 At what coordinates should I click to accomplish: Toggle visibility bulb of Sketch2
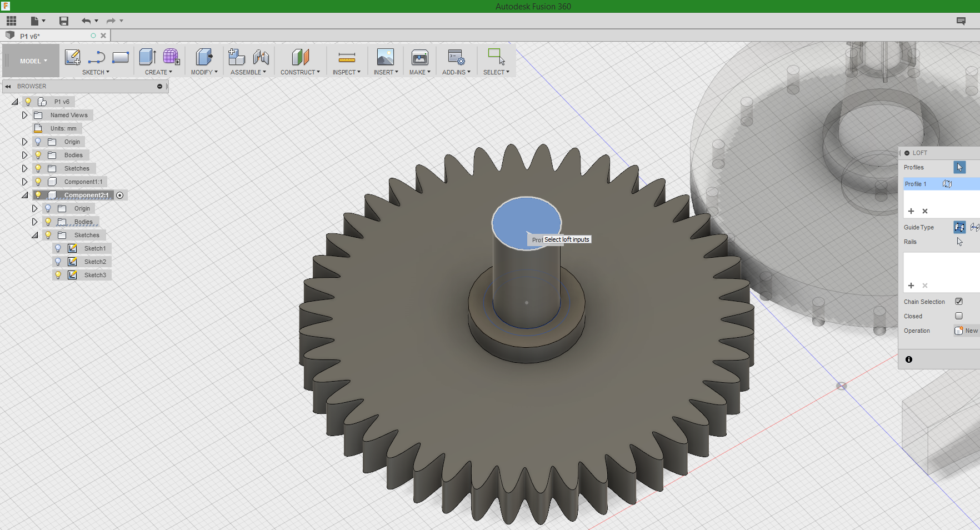(58, 262)
